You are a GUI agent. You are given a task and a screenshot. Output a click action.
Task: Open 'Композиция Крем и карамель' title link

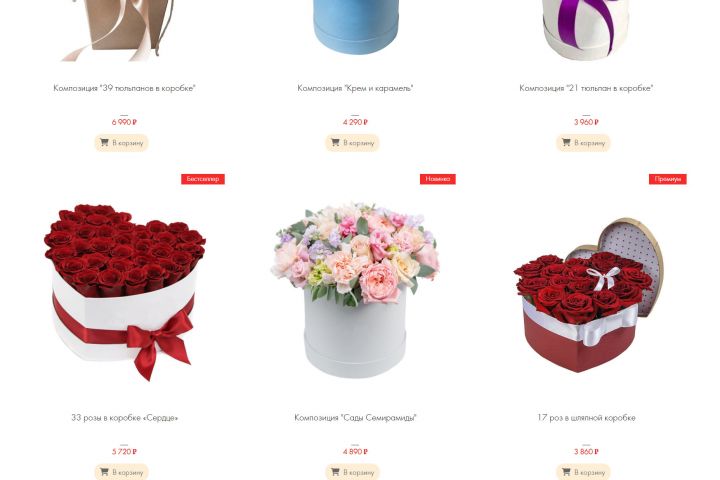(355, 88)
